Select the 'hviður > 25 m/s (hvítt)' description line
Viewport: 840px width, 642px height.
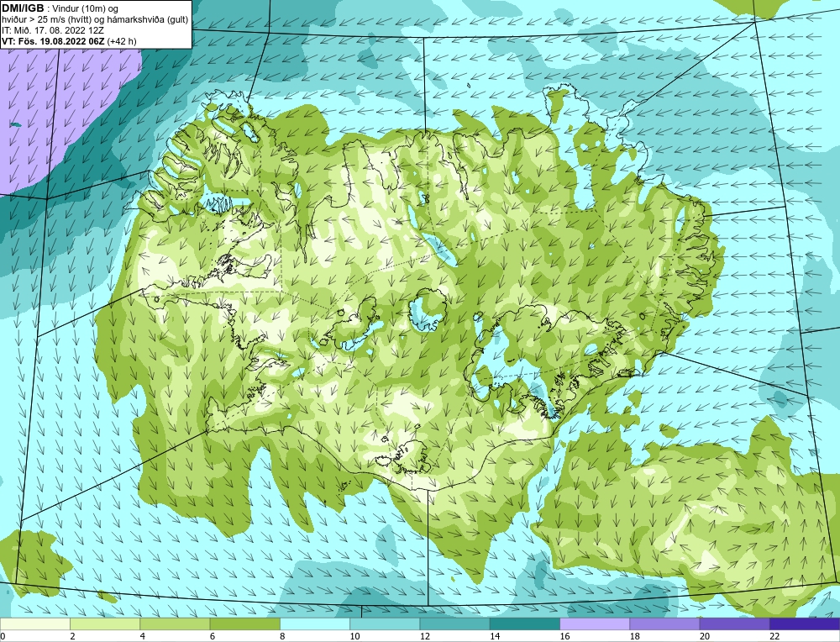coord(95,20)
